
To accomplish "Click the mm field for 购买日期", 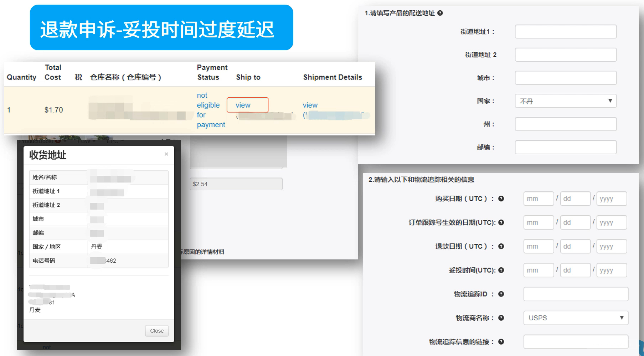I will pyautogui.click(x=539, y=199).
